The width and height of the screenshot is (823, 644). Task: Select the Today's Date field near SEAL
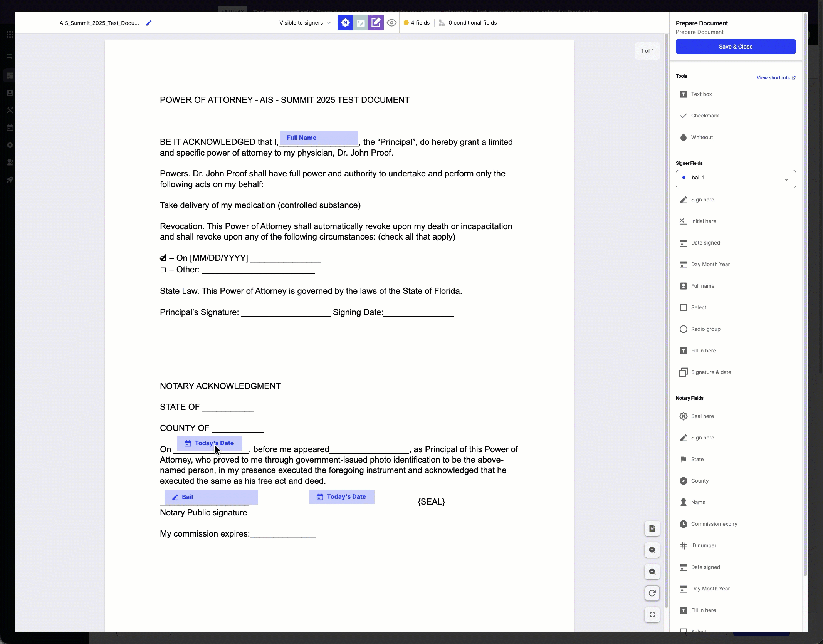click(x=342, y=497)
